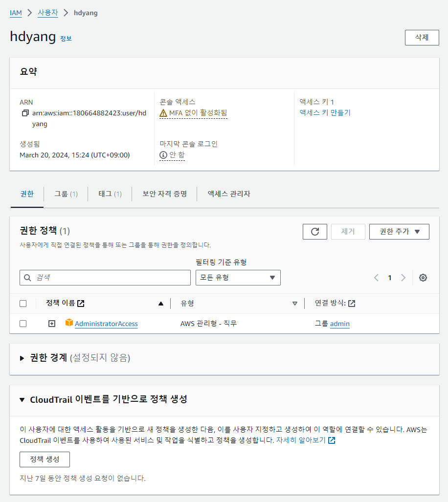The width and height of the screenshot is (448, 502).
Task: Click the 정책 이름 column header
Action: tap(61, 303)
